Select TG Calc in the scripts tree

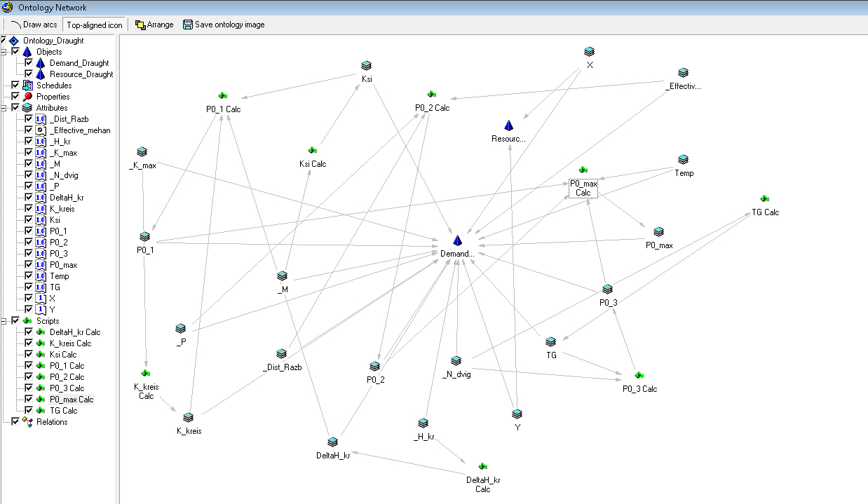pyautogui.click(x=64, y=411)
